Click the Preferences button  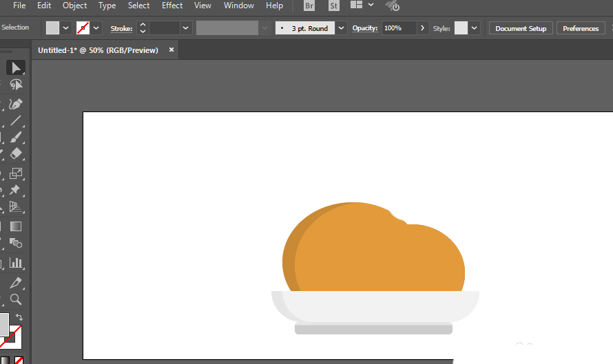(581, 28)
